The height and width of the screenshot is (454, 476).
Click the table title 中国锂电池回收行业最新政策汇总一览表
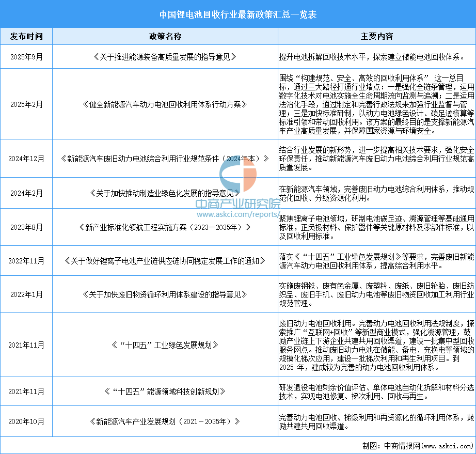[x=238, y=15]
